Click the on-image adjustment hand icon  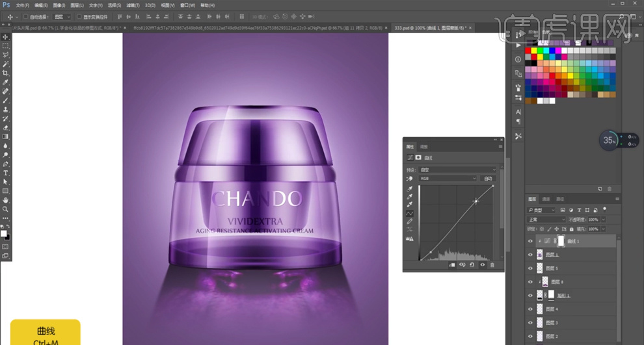click(409, 179)
